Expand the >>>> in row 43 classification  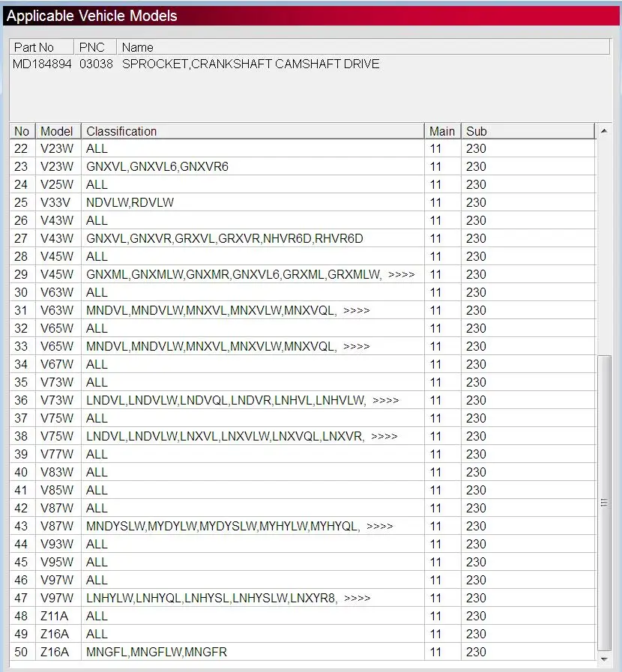pos(379,526)
